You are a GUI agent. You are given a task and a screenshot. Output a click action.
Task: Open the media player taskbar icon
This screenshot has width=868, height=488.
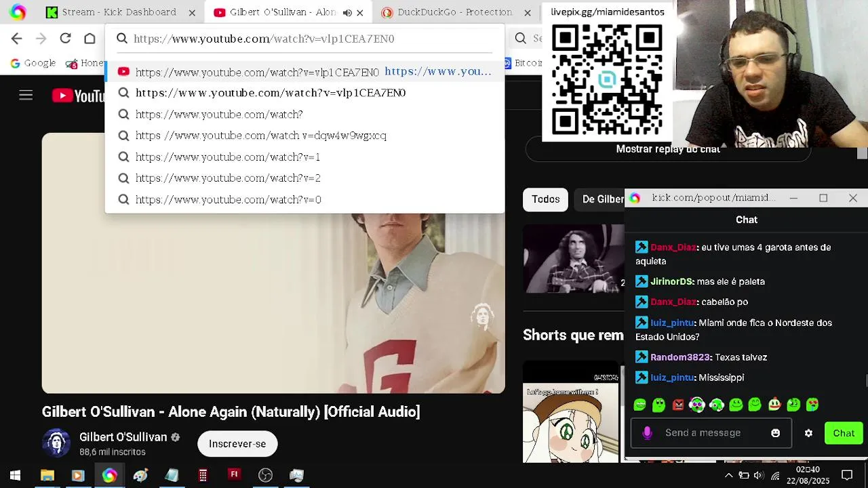[x=78, y=475]
